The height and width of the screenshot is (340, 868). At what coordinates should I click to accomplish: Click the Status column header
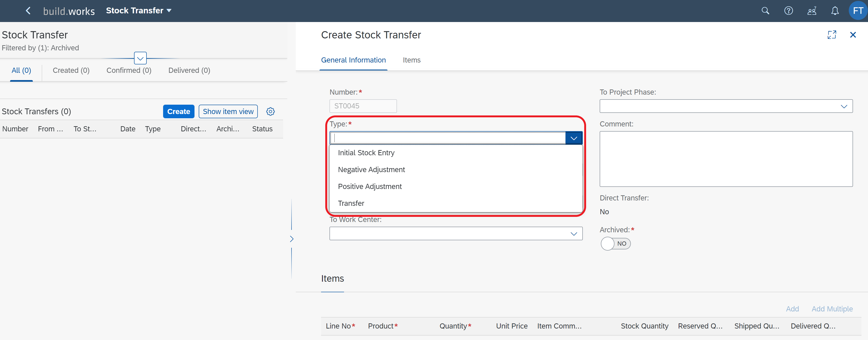coord(262,129)
